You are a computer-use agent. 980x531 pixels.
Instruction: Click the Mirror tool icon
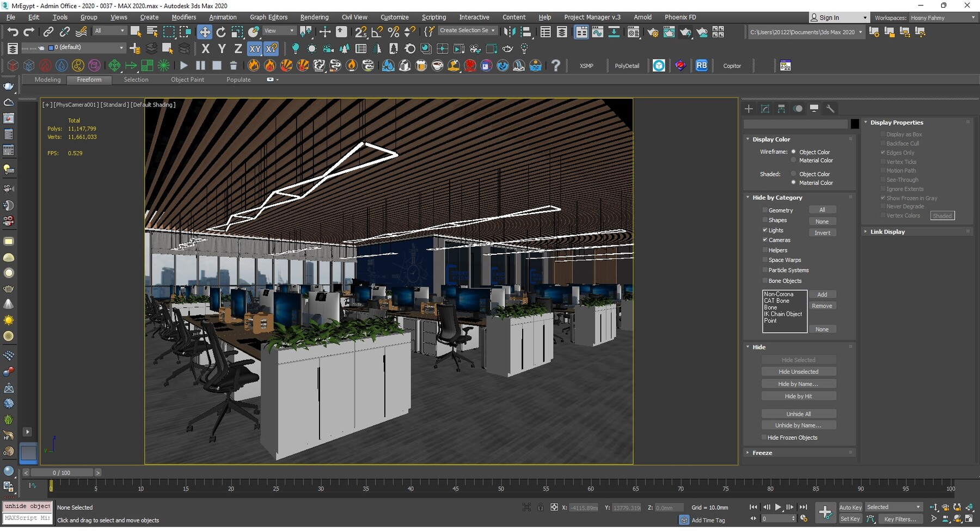pyautogui.click(x=510, y=32)
